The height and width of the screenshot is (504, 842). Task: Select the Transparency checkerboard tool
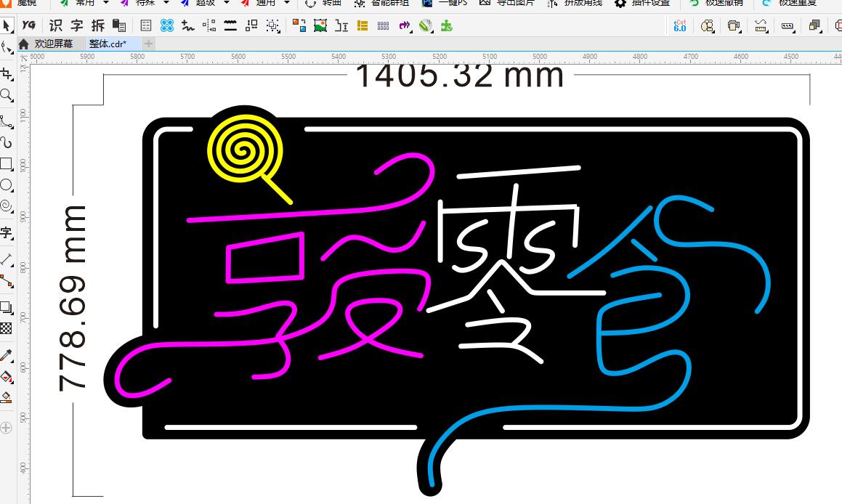7,328
